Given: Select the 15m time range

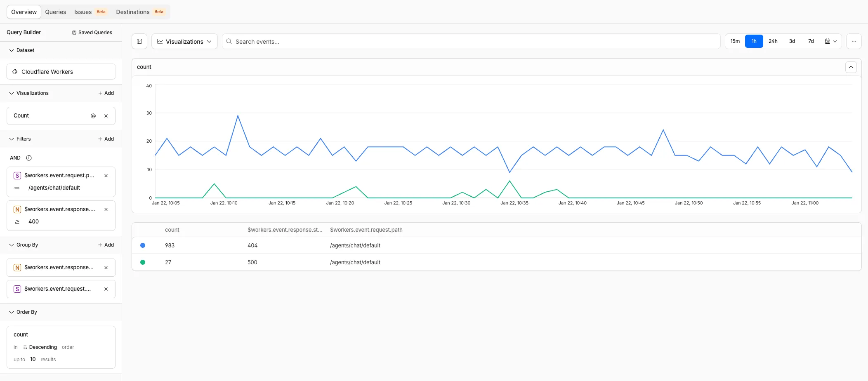Looking at the screenshot, I should pos(735,41).
